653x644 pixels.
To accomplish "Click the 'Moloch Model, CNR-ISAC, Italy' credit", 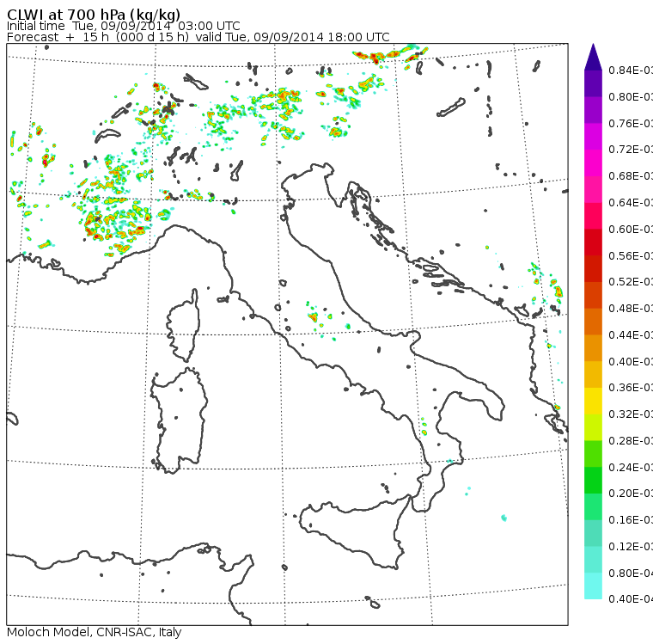I will 95,632.
